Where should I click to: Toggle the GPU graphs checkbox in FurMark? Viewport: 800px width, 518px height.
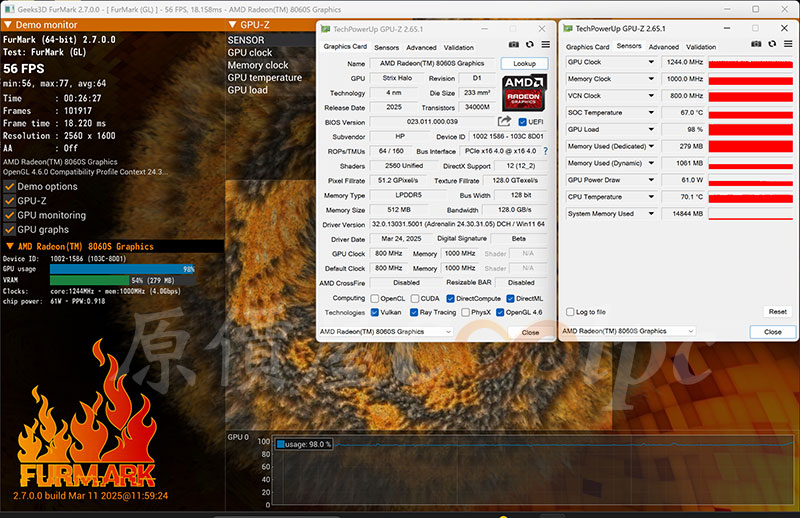[x=10, y=229]
